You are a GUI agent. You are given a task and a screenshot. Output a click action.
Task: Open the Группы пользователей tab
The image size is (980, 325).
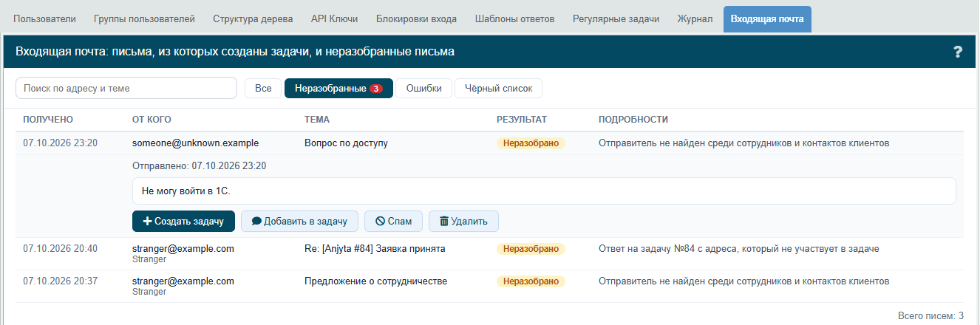[x=144, y=19]
